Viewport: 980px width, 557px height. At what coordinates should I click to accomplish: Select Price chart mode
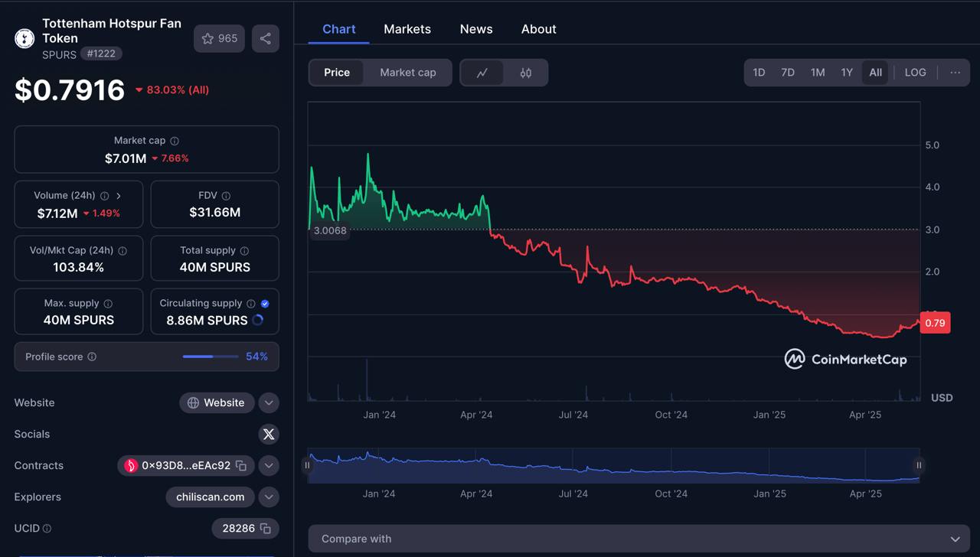tap(337, 73)
